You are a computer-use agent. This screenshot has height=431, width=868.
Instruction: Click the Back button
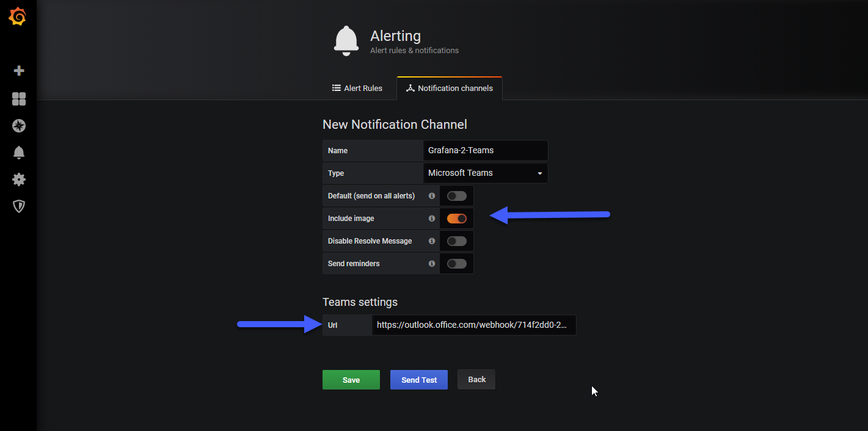tap(476, 380)
